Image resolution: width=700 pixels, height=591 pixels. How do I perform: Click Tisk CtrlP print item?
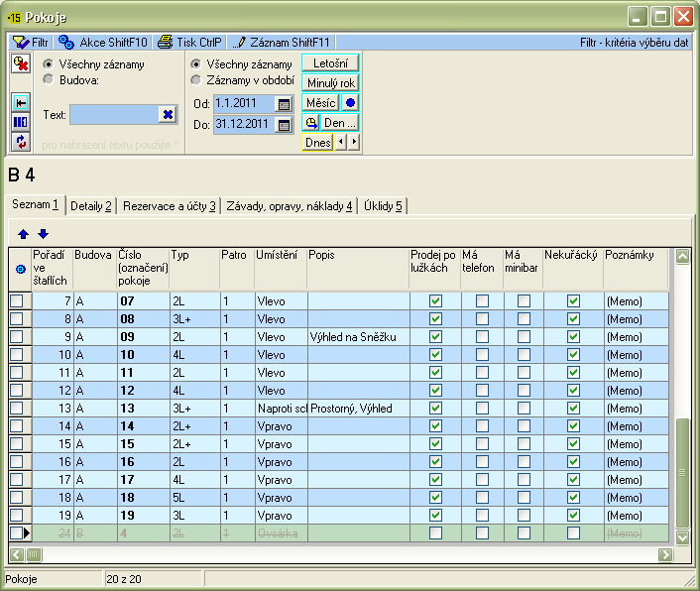[189, 43]
